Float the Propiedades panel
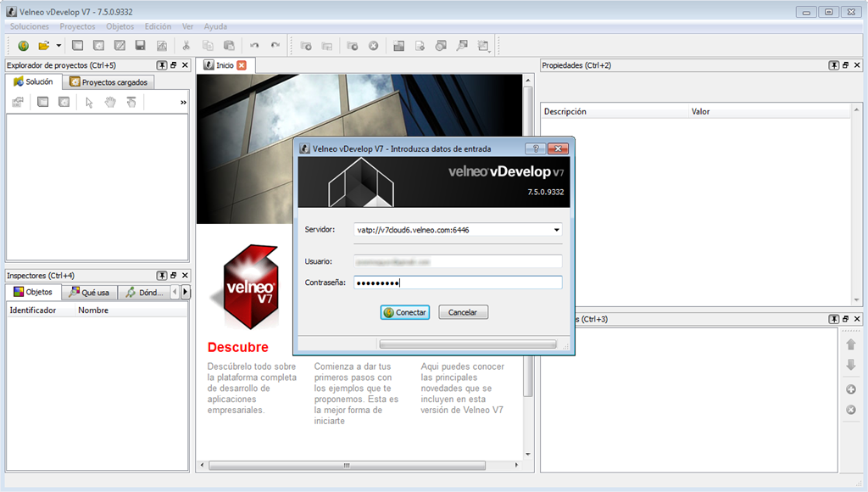Screen dimensions: 868x492 [x=845, y=64]
